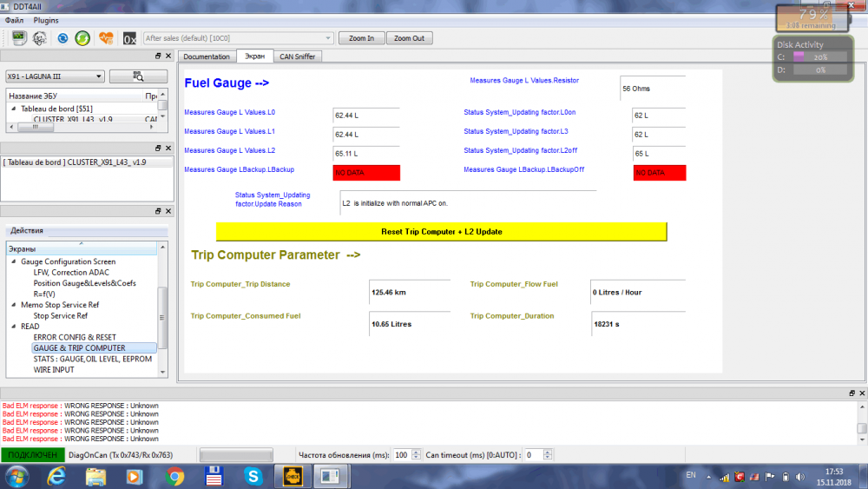Collapse the Tableau de bord tree node
The height and width of the screenshot is (489, 868).
(x=14, y=109)
